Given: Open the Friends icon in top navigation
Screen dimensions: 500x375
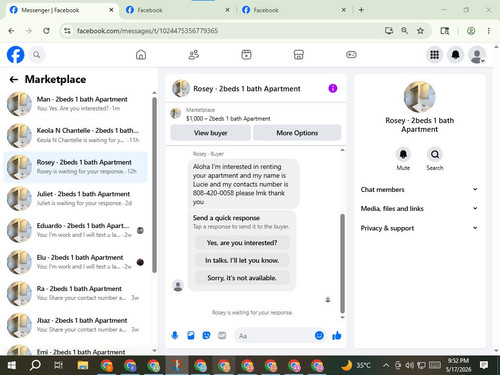Looking at the screenshot, I should tap(194, 55).
